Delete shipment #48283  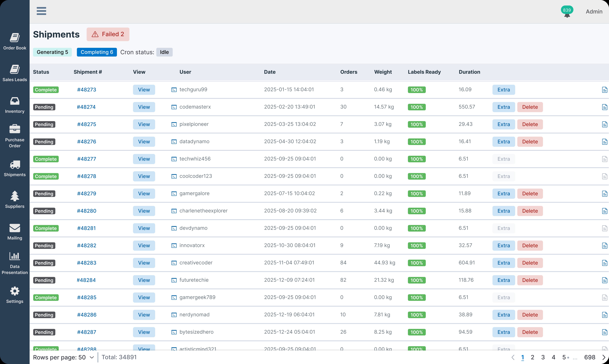point(530,263)
